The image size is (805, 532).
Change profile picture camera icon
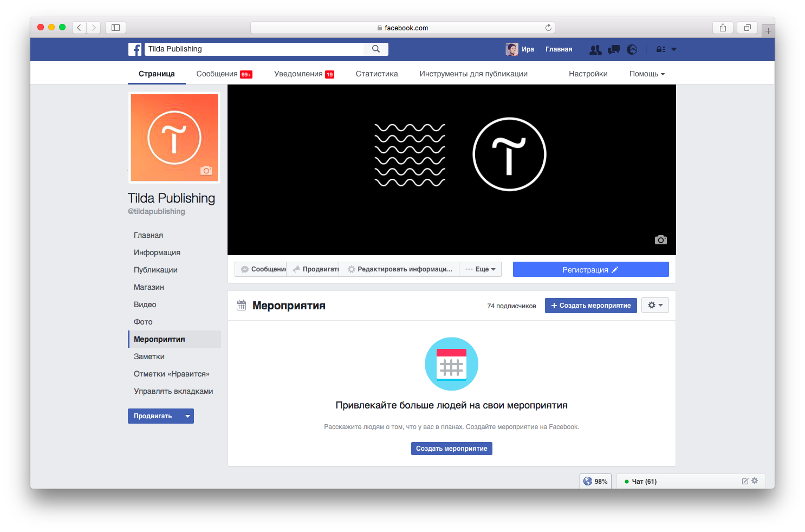(206, 170)
